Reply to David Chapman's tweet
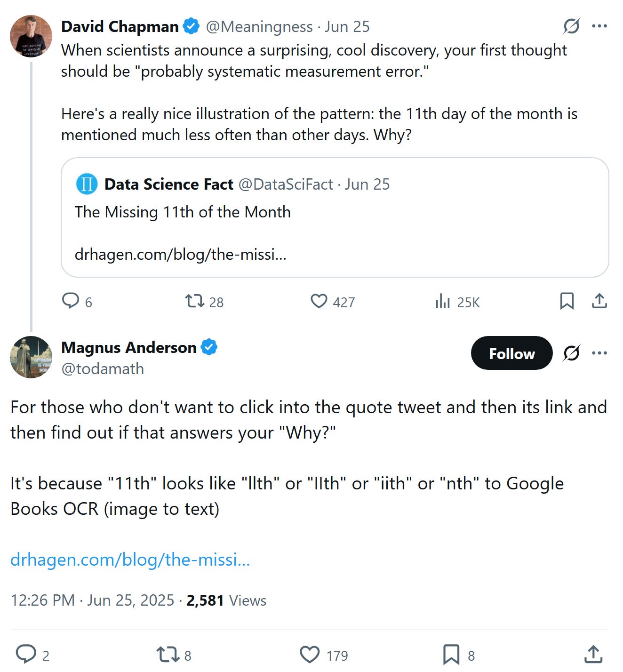Screen dimensions: 623x672 [71, 301]
